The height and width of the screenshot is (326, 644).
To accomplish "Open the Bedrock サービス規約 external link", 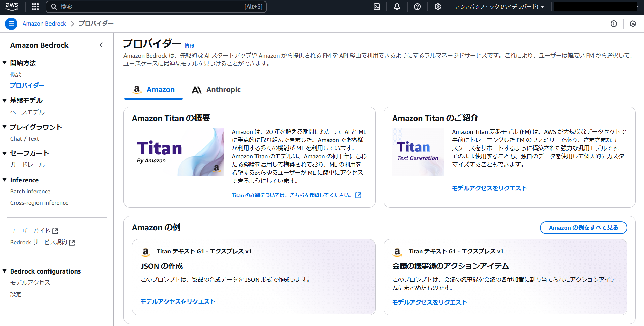I will [42, 242].
